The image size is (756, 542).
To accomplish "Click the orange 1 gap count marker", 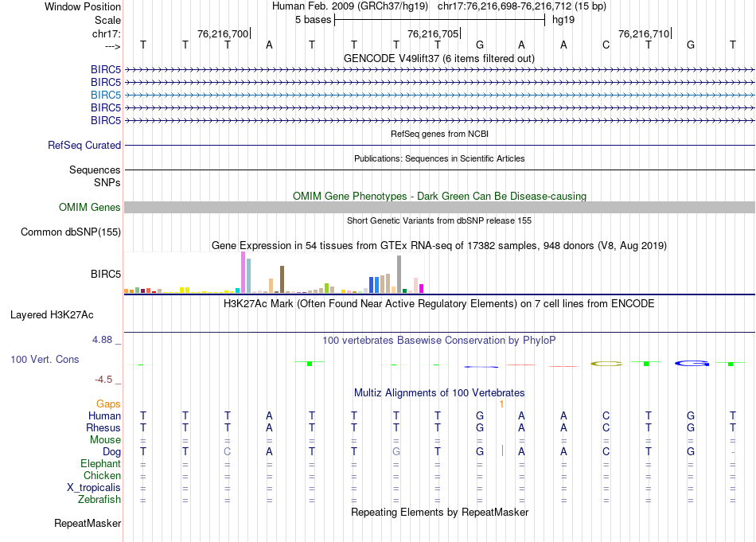I will 501,404.
